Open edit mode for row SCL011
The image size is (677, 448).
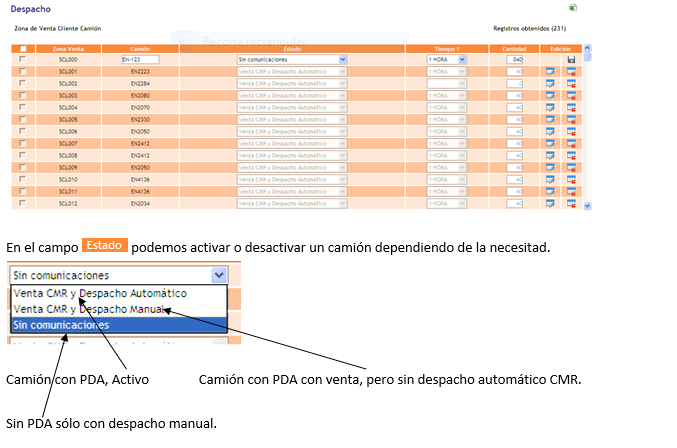550,191
